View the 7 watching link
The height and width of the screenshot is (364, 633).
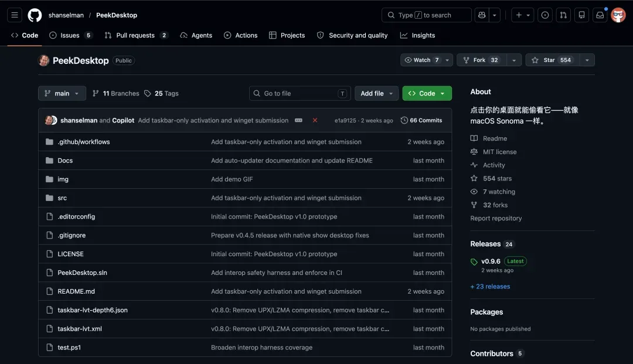pos(492,192)
